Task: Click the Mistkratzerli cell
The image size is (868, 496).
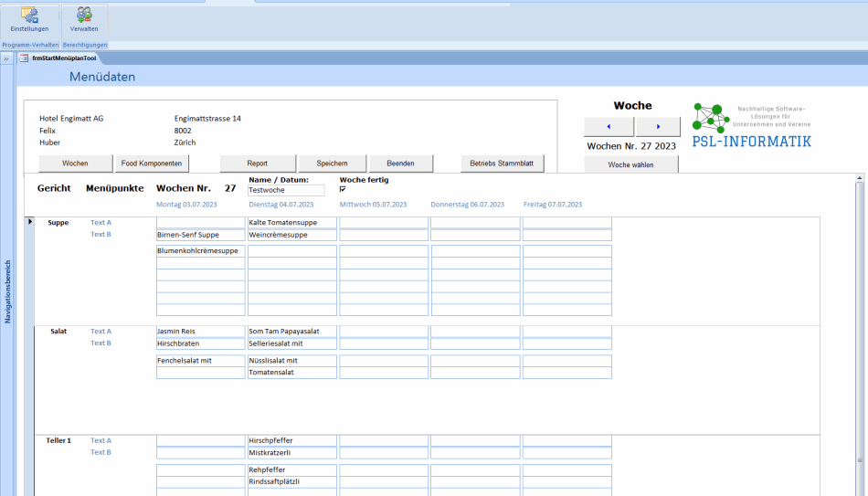Action: (291, 453)
